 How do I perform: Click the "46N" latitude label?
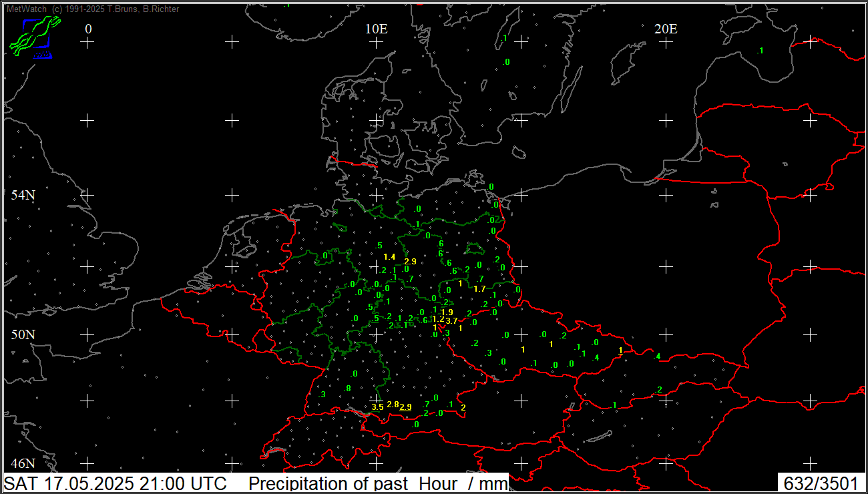pos(23,463)
